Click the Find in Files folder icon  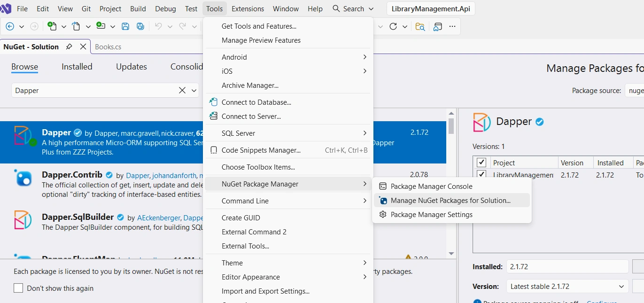point(420,27)
